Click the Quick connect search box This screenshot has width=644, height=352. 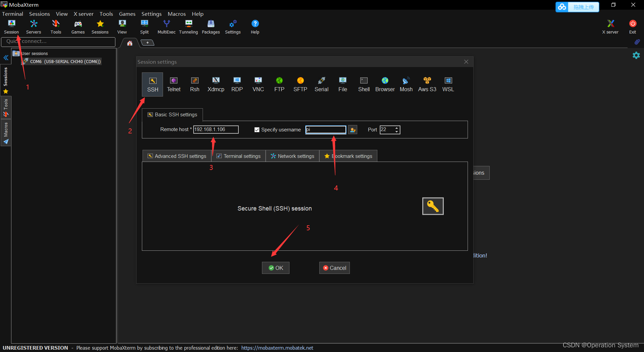(x=58, y=42)
